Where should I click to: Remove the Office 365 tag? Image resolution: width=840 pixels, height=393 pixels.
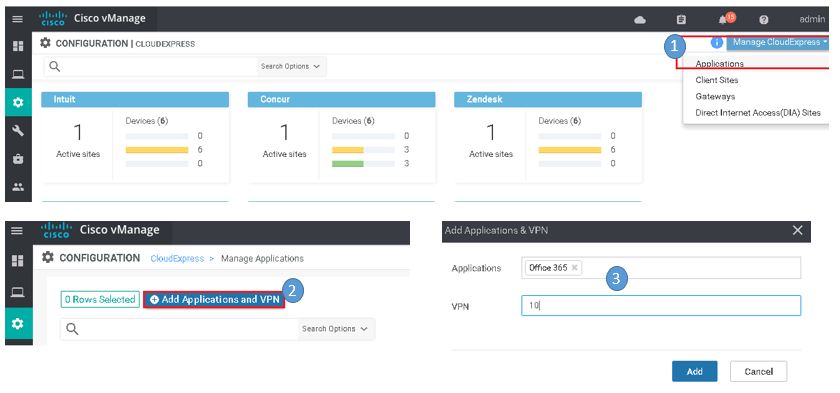[x=574, y=268]
